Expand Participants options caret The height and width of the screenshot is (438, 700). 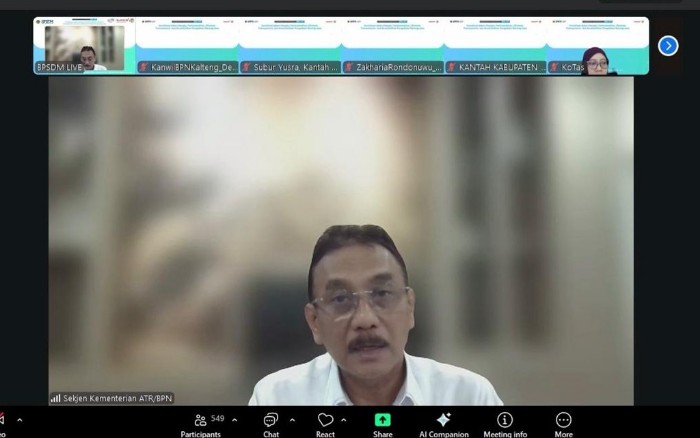coord(234,420)
